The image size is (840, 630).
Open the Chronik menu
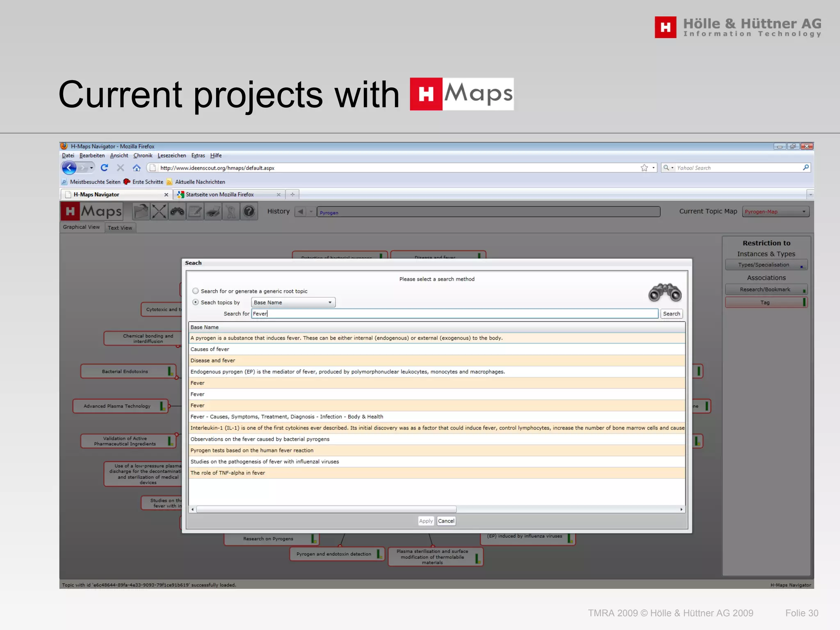(x=143, y=155)
